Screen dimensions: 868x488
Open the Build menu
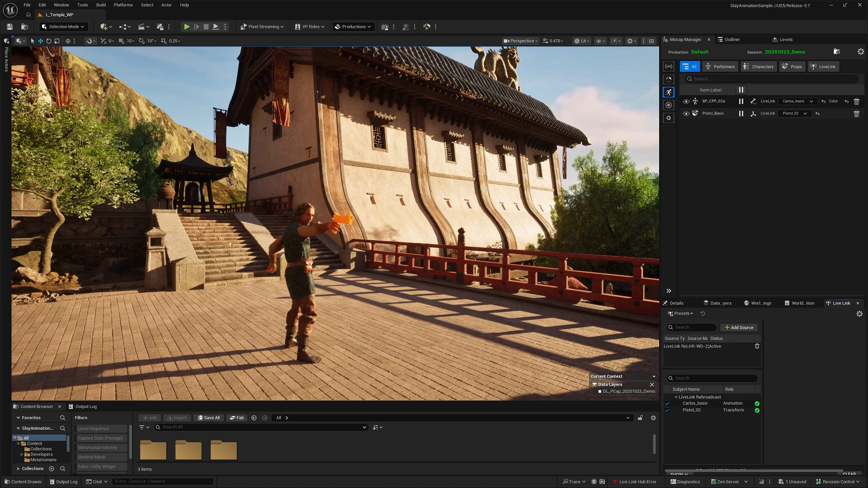tap(100, 5)
